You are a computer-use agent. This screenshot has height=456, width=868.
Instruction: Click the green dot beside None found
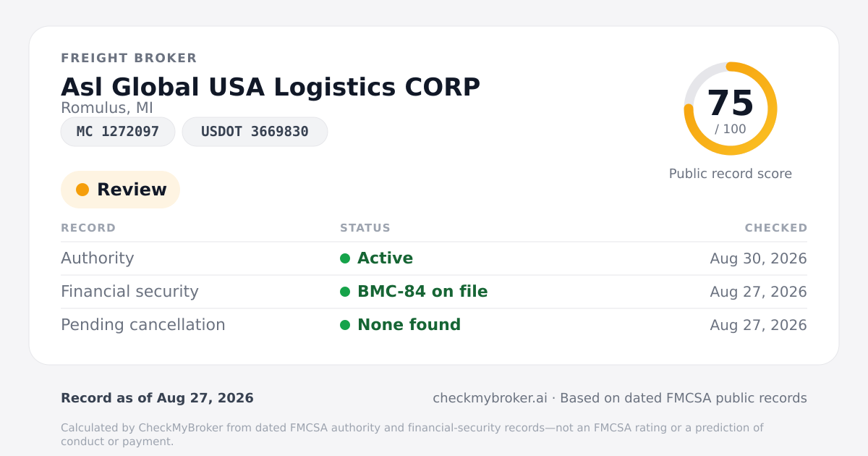point(345,325)
